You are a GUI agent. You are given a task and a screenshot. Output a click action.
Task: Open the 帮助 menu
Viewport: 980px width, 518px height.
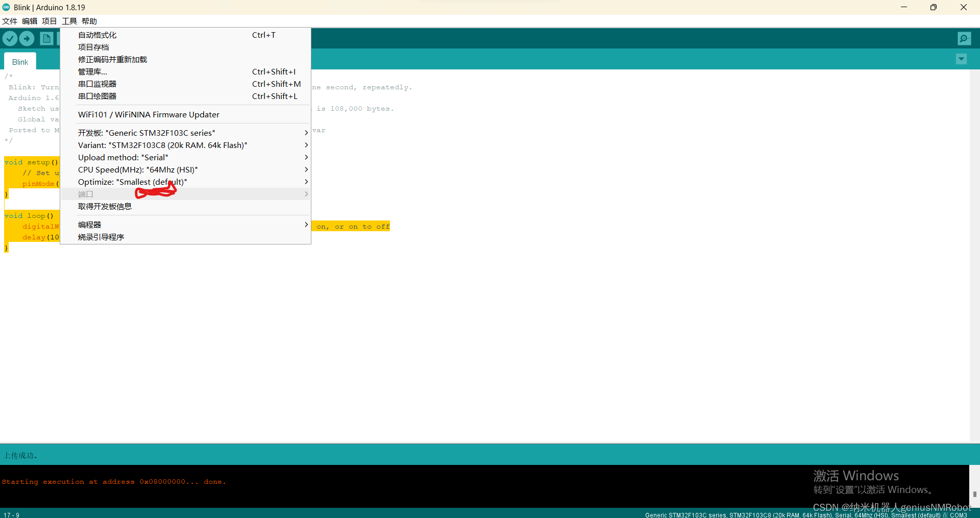point(89,21)
